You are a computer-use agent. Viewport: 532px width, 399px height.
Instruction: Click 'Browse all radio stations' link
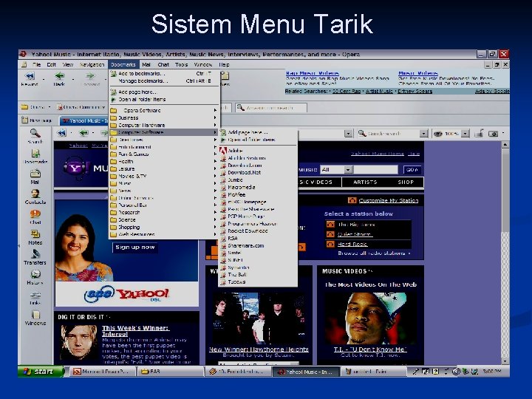click(372, 253)
